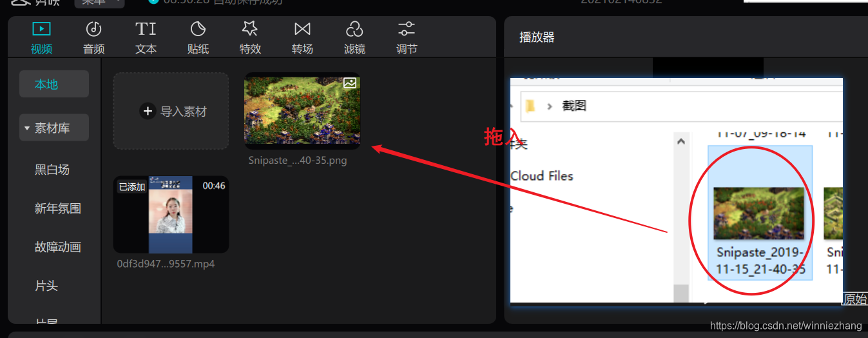Open the 音频 audio tab icon
Image resolution: width=868 pixels, height=338 pixels.
click(93, 28)
